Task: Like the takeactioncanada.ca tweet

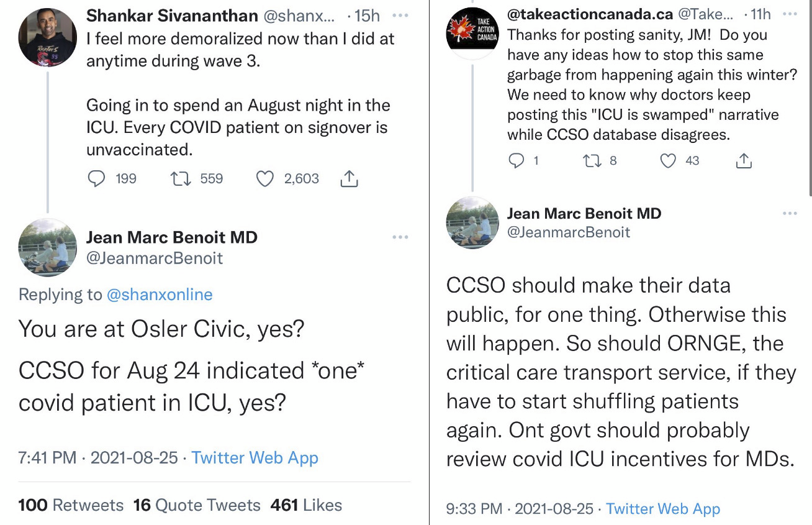Action: coord(668,161)
